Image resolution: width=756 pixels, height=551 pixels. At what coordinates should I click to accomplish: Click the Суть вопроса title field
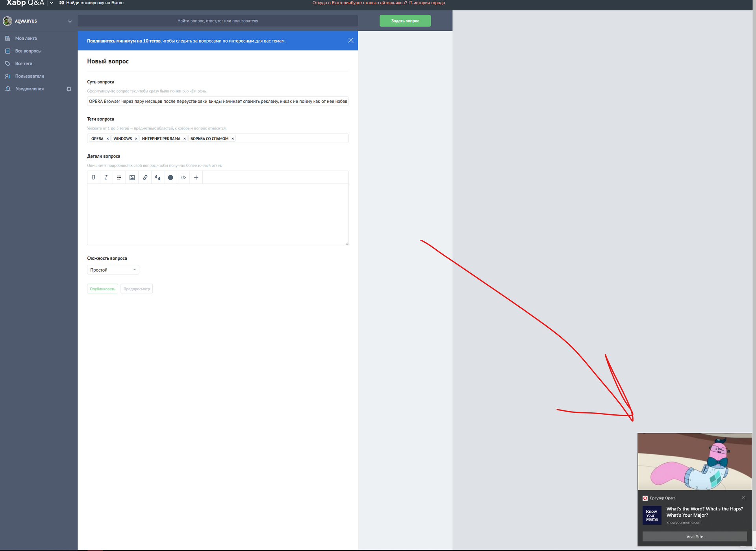click(218, 101)
